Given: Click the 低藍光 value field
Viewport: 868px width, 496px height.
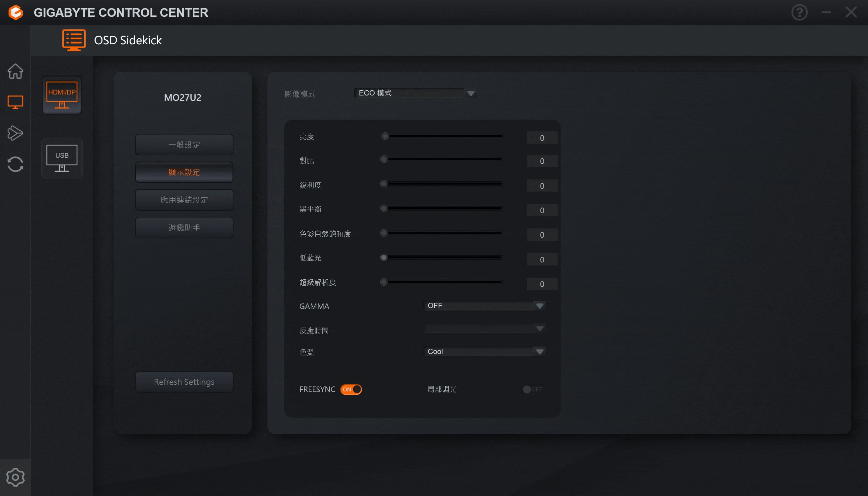Looking at the screenshot, I should [x=542, y=259].
